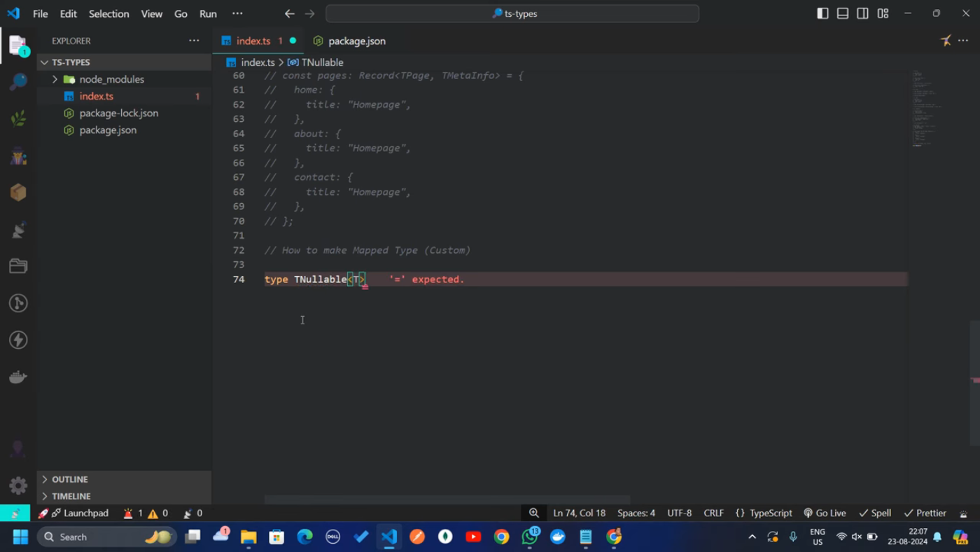The height and width of the screenshot is (552, 980).
Task: Open WhatsApp from the taskbar
Action: pyautogui.click(x=530, y=537)
